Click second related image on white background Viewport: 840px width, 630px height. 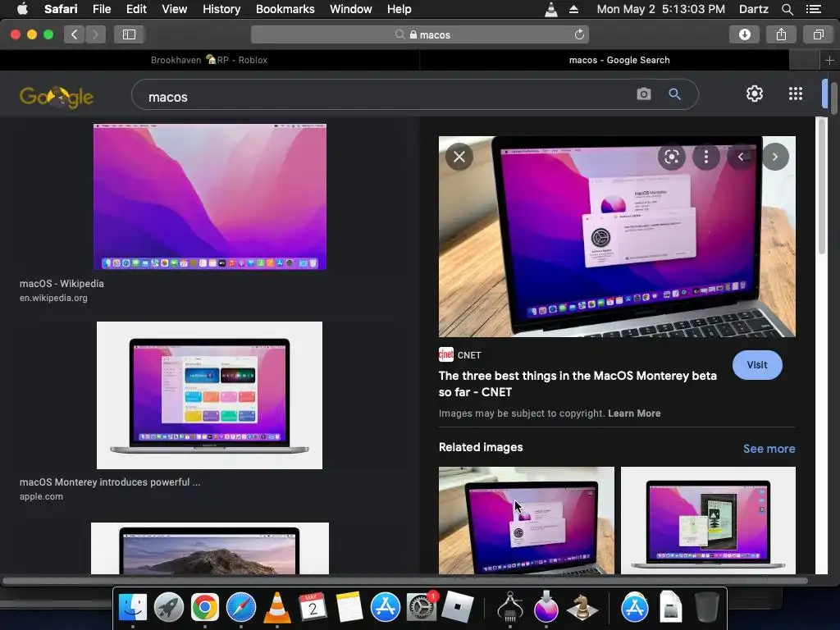point(708,520)
